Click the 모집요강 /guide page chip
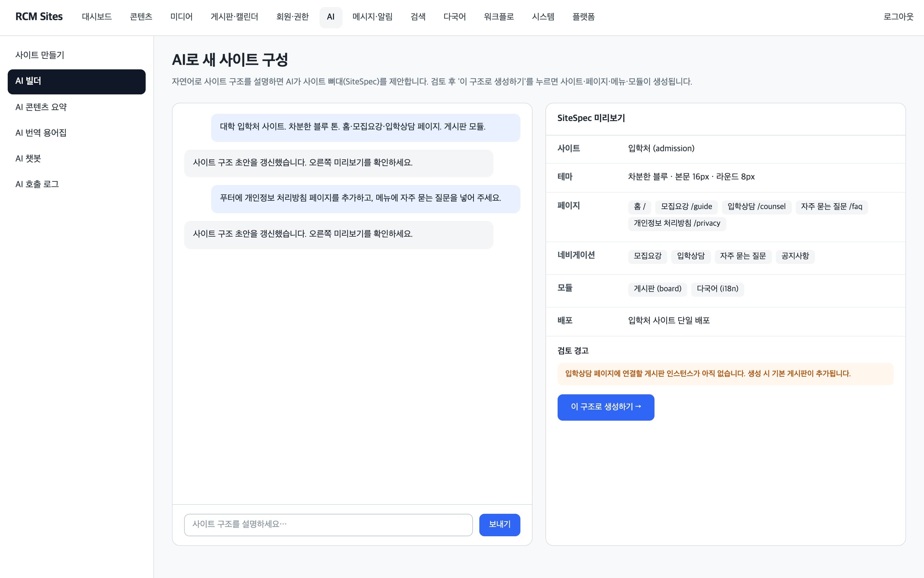This screenshot has height=578, width=924. tap(686, 207)
